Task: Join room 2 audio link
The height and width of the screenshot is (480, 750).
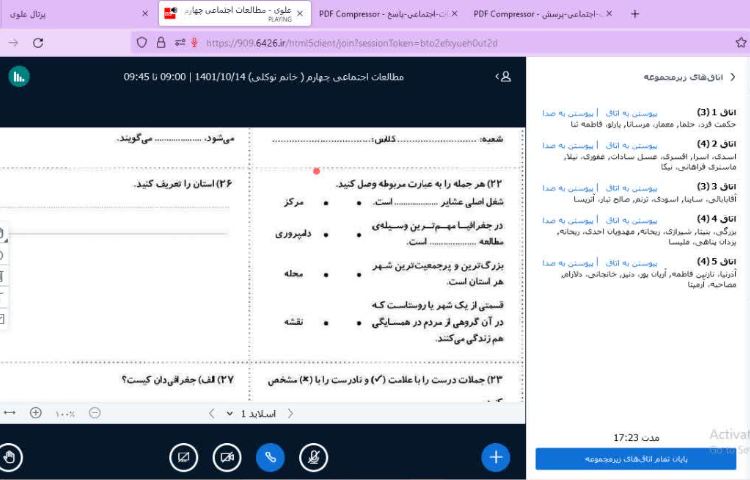Action: coord(568,145)
